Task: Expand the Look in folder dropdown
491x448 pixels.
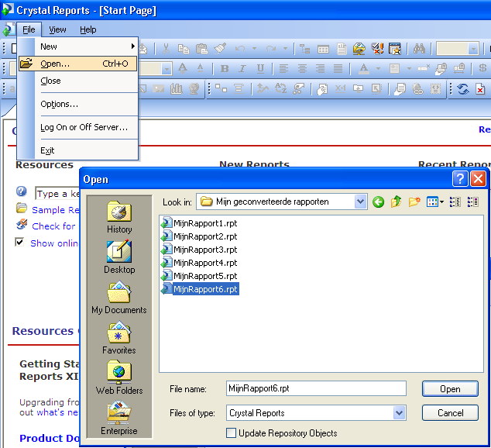Action: (x=360, y=202)
